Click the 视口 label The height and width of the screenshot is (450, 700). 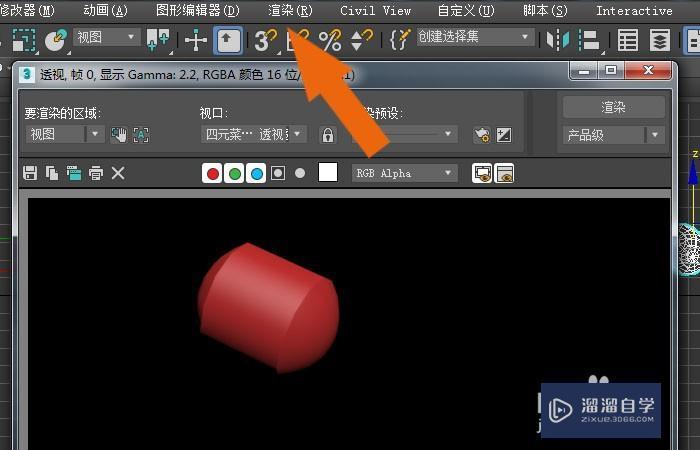tap(214, 113)
